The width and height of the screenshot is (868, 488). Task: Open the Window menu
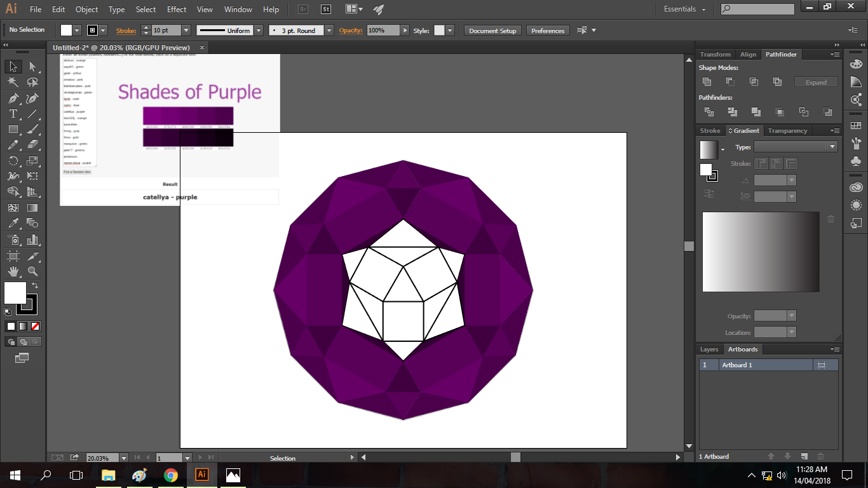coord(238,10)
